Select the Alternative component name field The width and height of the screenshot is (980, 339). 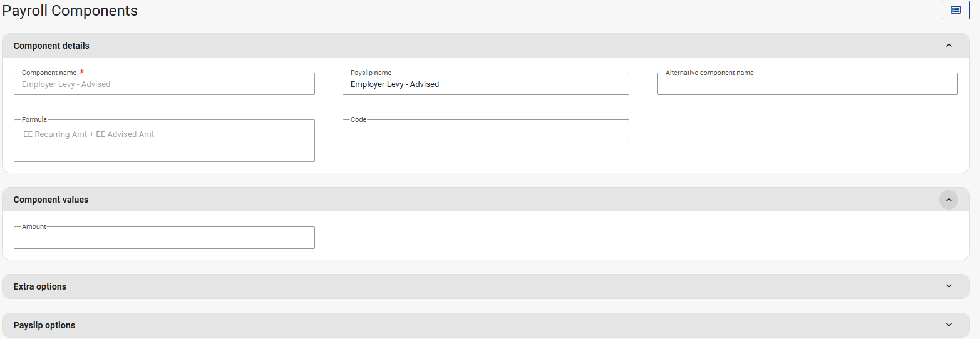click(x=807, y=84)
